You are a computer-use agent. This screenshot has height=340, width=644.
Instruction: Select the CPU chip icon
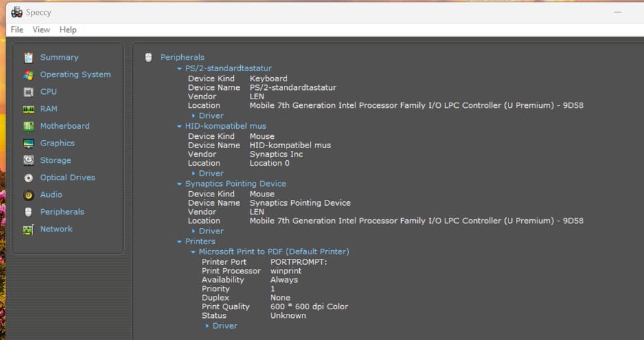coord(28,92)
